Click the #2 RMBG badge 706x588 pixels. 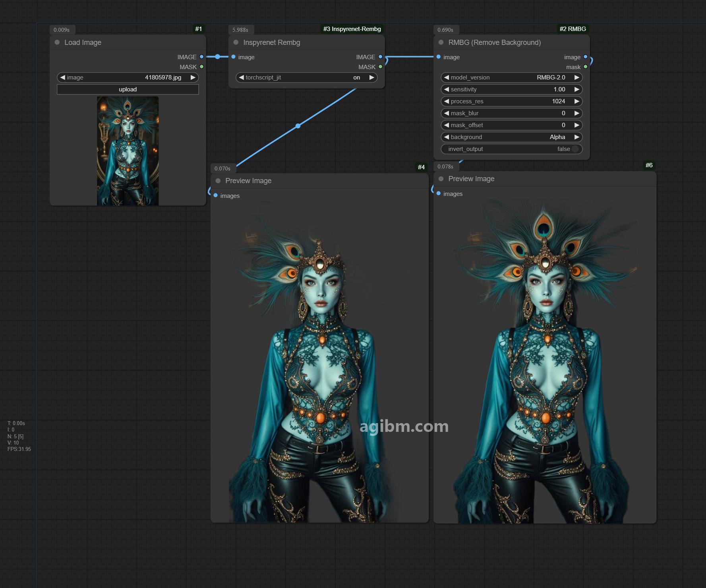point(573,29)
